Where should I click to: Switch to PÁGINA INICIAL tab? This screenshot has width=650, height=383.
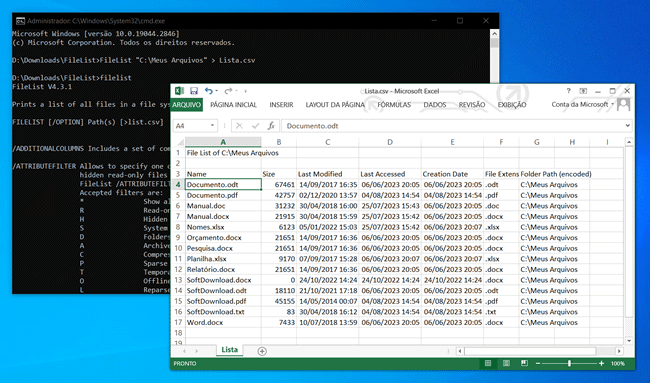(x=233, y=105)
